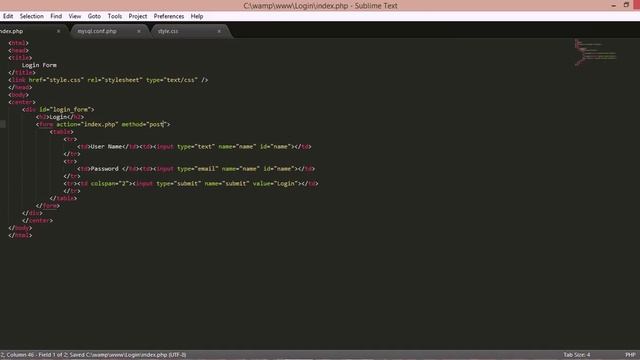Open the Goto menu
Image resolution: width=640 pixels, height=360 pixels.
click(94, 16)
